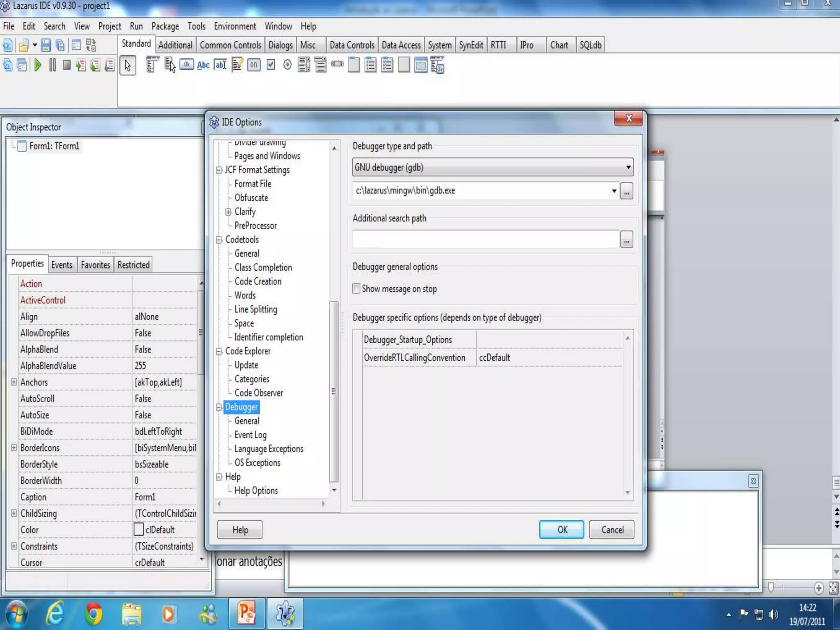This screenshot has height=630, width=840.
Task: Enable Show message on stop
Action: tap(356, 288)
